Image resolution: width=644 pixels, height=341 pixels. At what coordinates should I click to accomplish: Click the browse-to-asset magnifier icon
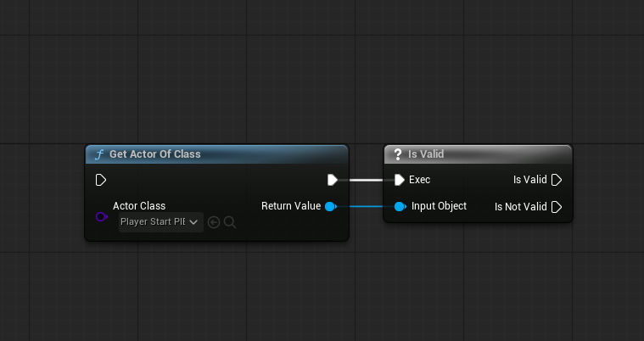click(230, 222)
